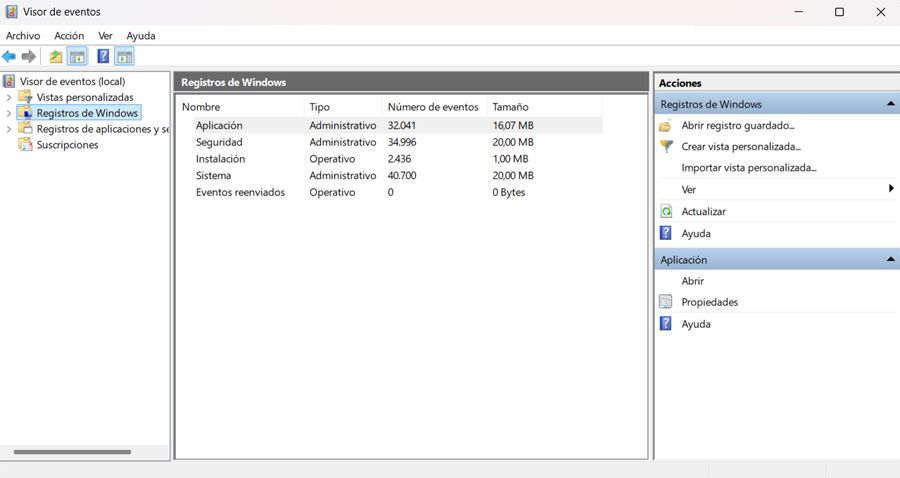The image size is (900, 478).
Task: Click the Vistas personalizadas folder icon
Action: point(25,96)
